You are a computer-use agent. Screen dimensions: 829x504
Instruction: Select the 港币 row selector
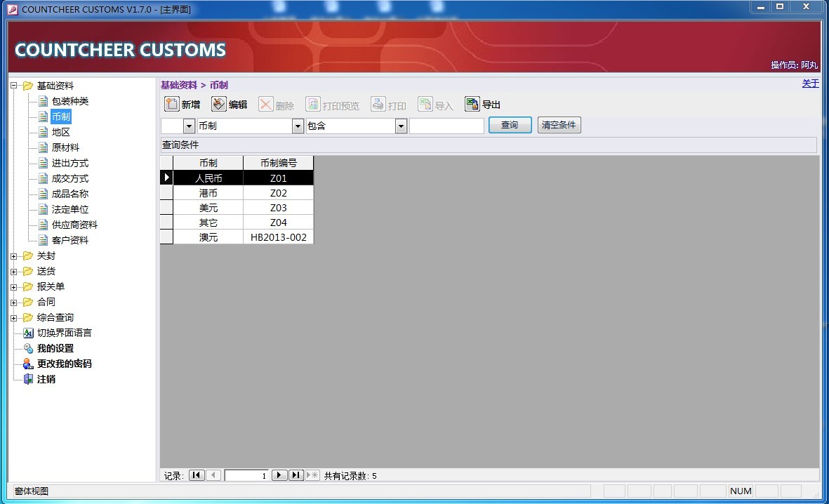pyautogui.click(x=166, y=193)
